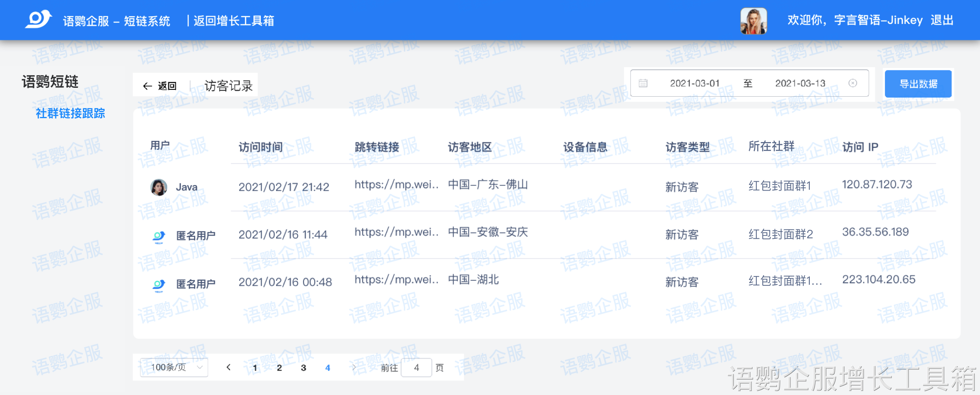The width and height of the screenshot is (980, 395).
Task: Click the second row 匿名用户 bird avatar
Action: click(159, 236)
